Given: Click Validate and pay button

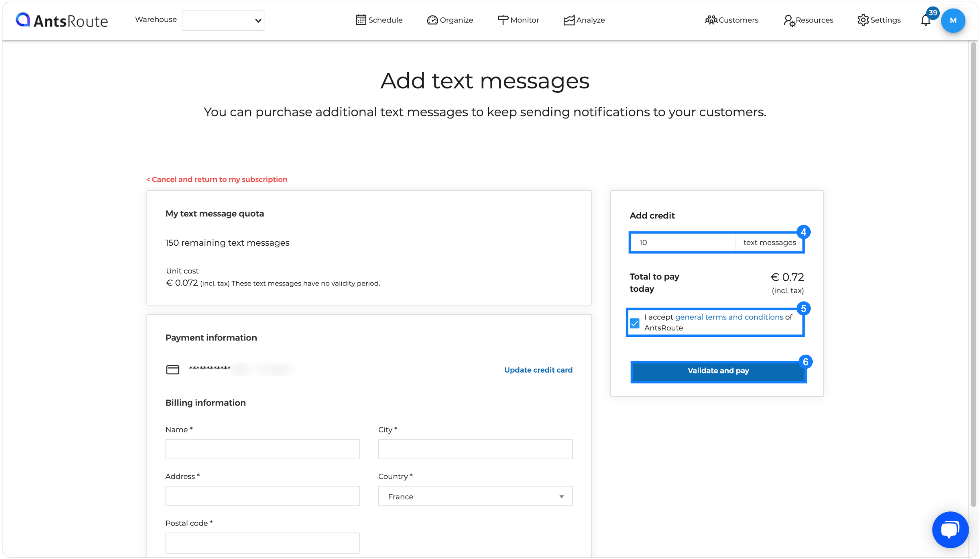Looking at the screenshot, I should (718, 371).
